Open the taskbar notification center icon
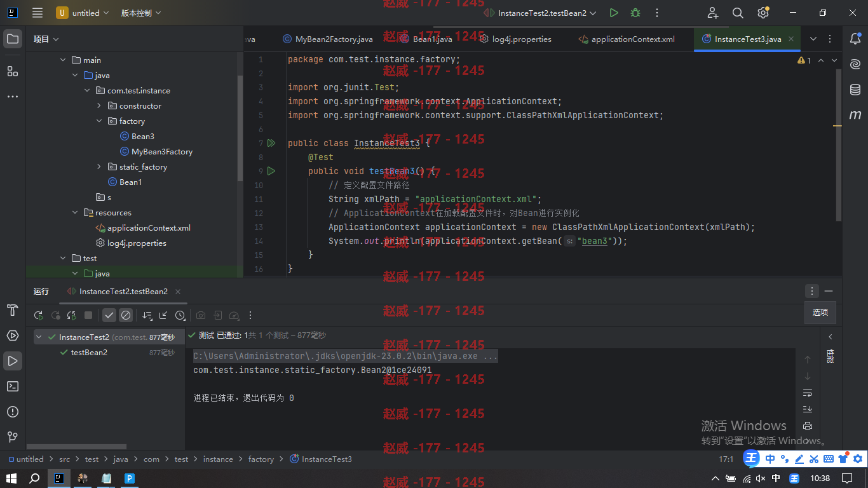868x488 pixels. click(x=847, y=478)
